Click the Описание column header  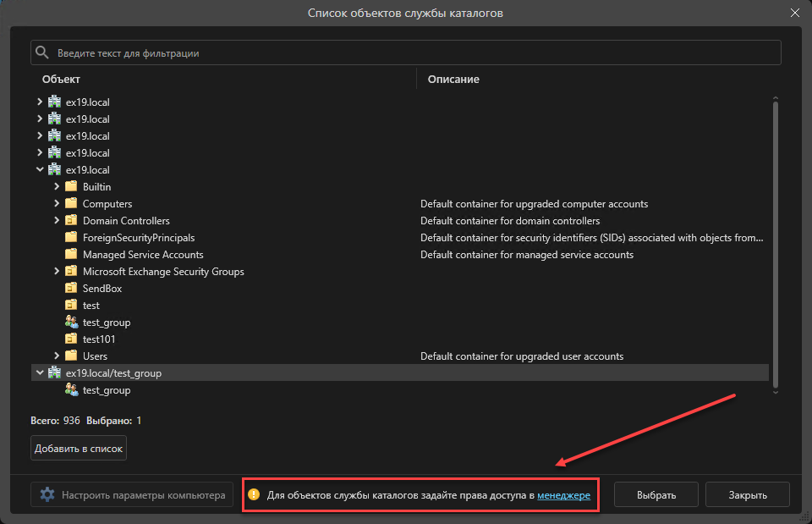453,80
